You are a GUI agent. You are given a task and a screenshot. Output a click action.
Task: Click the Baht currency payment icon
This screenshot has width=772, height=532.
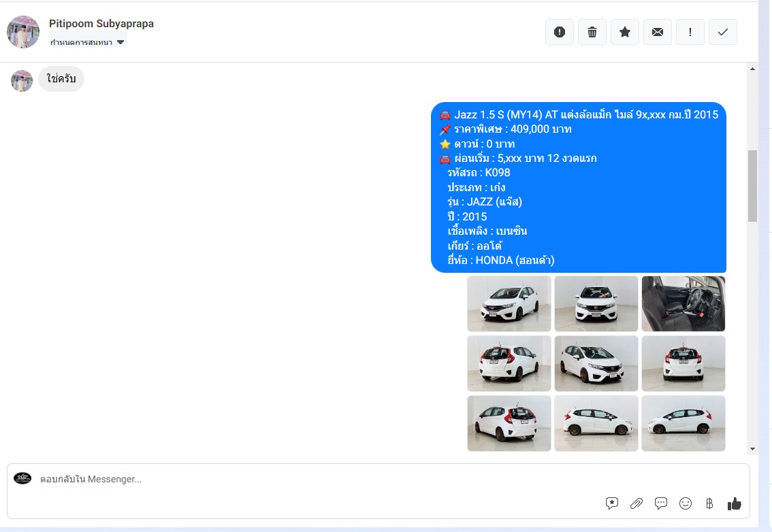(709, 503)
